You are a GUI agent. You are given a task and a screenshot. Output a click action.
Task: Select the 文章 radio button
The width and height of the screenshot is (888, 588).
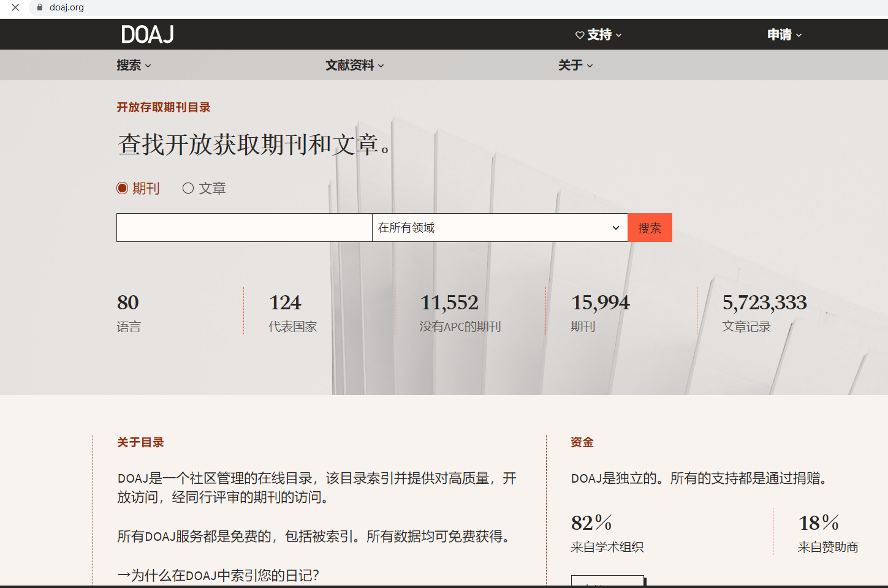(188, 188)
